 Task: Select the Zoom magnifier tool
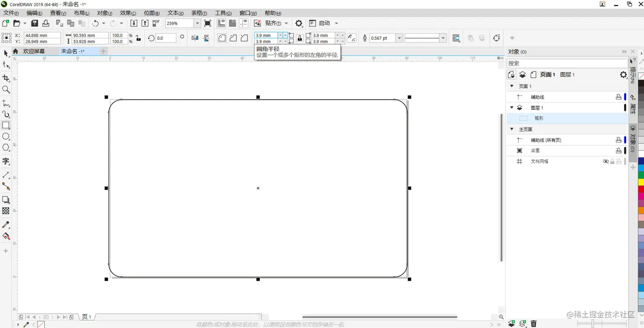click(6, 89)
